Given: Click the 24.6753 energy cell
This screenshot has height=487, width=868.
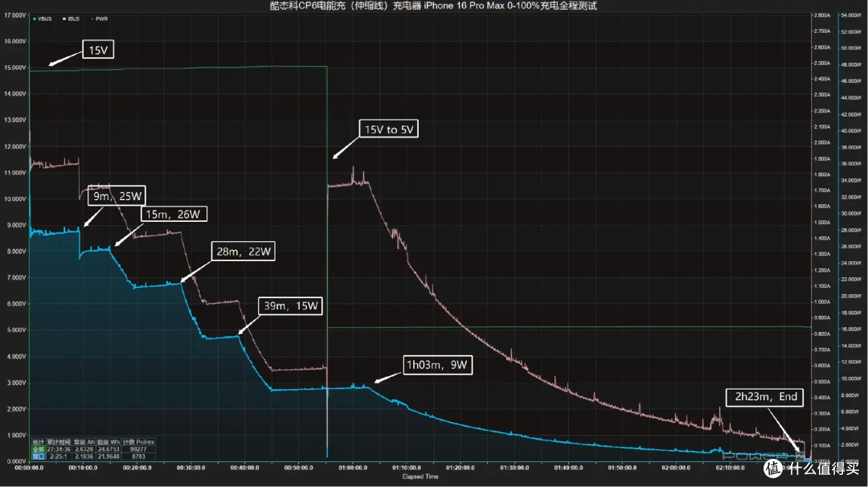Looking at the screenshot, I should point(108,449).
